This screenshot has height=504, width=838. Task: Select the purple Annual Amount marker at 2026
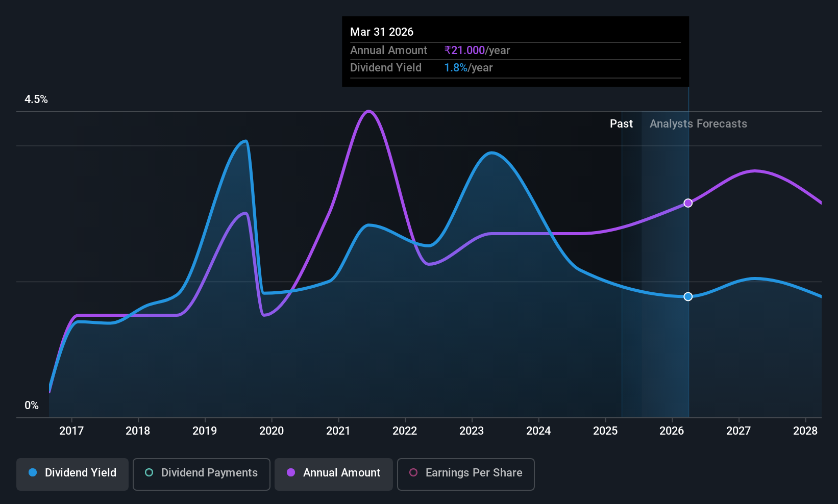(x=688, y=203)
